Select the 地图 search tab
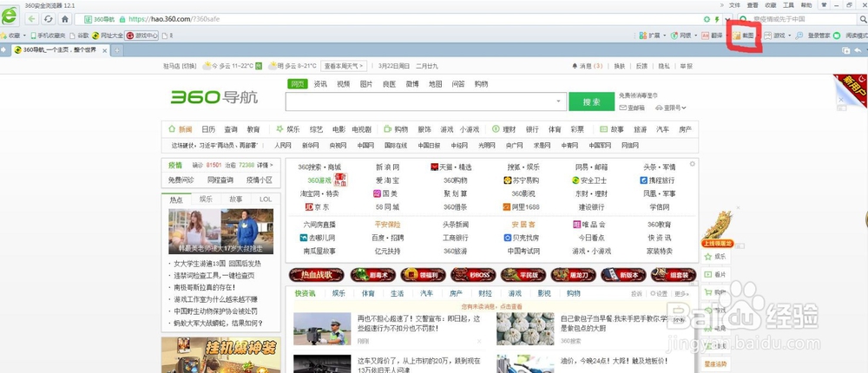This screenshot has width=868, height=373. (435, 84)
